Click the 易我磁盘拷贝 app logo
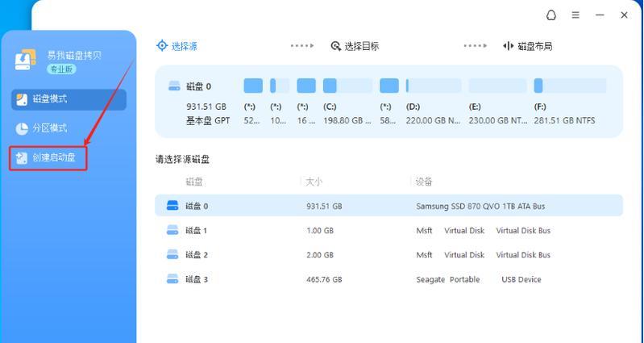644x343 pixels. 26,60
